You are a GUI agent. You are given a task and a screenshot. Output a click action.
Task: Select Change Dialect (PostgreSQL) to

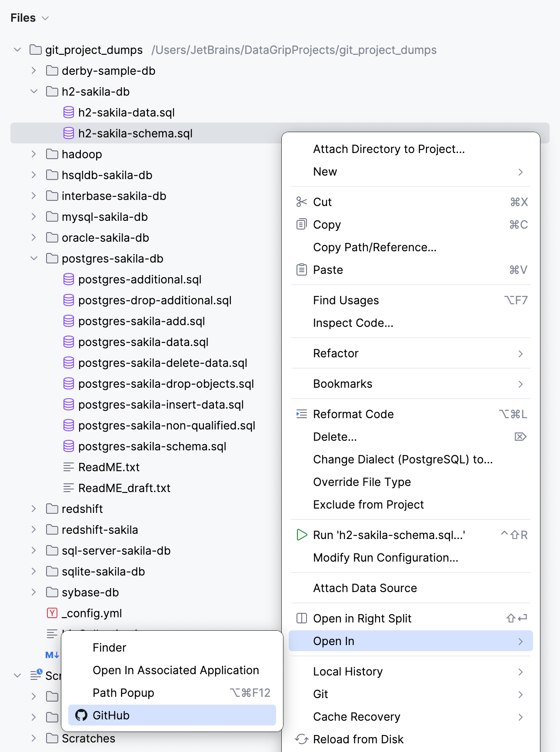click(x=411, y=459)
